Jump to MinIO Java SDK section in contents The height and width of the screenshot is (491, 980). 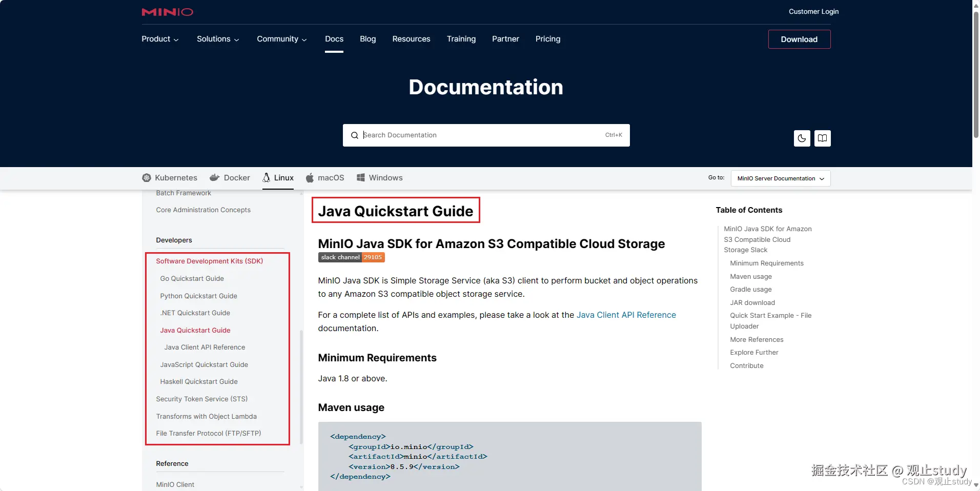(x=767, y=239)
